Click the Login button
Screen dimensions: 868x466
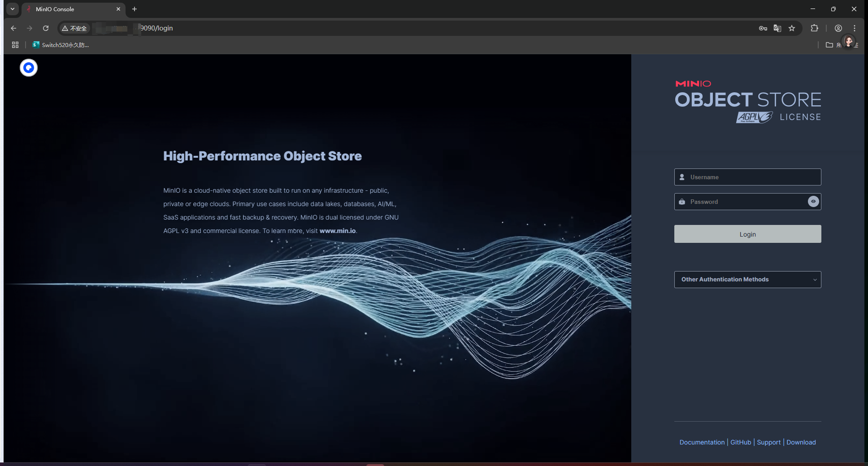click(747, 234)
